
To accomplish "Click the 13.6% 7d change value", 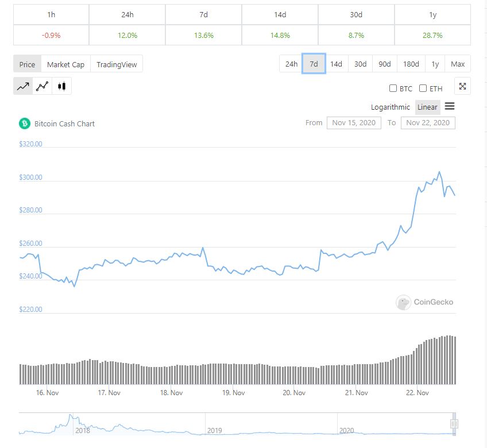I will pos(204,35).
